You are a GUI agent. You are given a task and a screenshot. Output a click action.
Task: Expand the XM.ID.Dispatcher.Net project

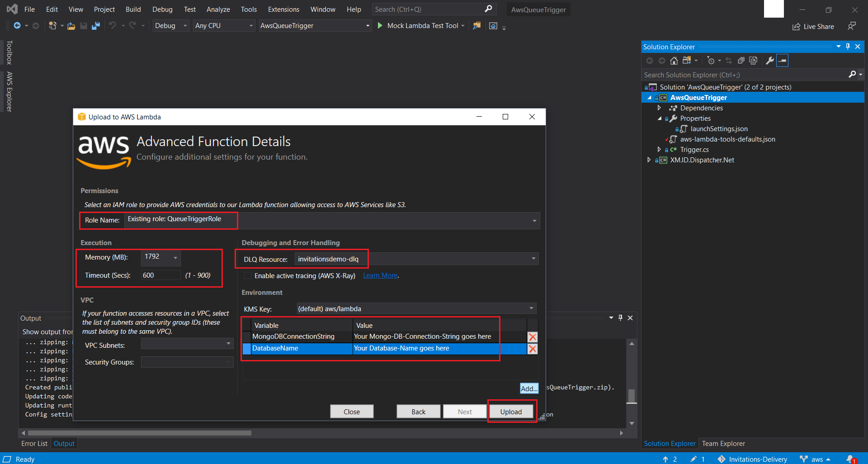(x=649, y=160)
